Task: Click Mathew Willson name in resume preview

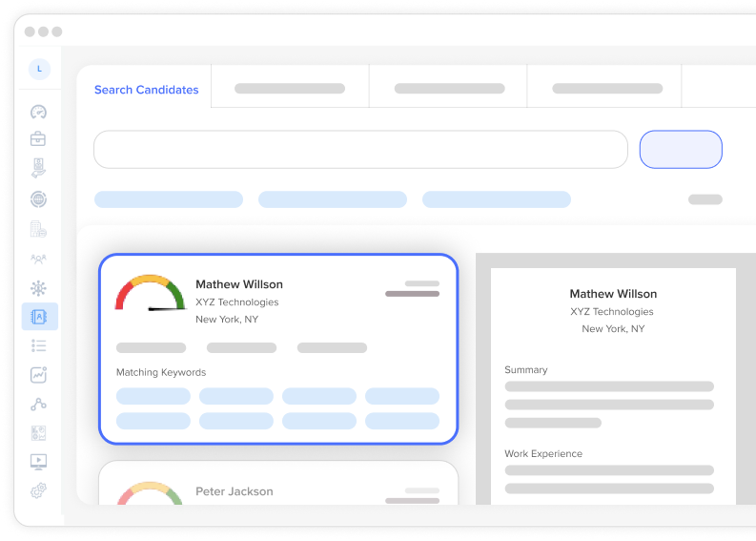Action: [x=613, y=294]
